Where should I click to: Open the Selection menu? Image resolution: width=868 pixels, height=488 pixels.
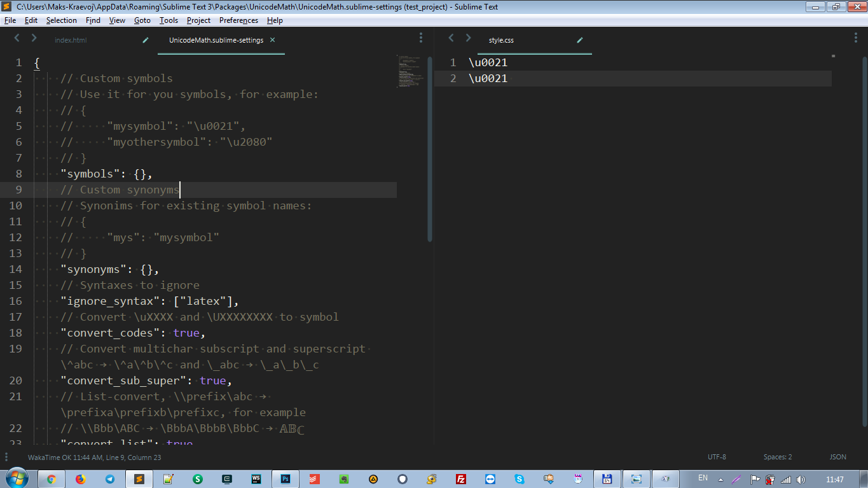coord(61,20)
